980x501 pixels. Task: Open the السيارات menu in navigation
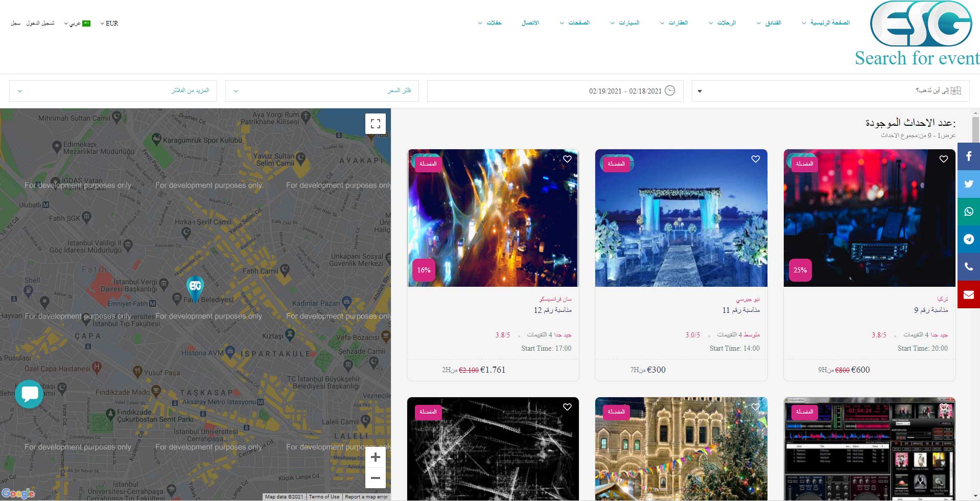coord(625,23)
